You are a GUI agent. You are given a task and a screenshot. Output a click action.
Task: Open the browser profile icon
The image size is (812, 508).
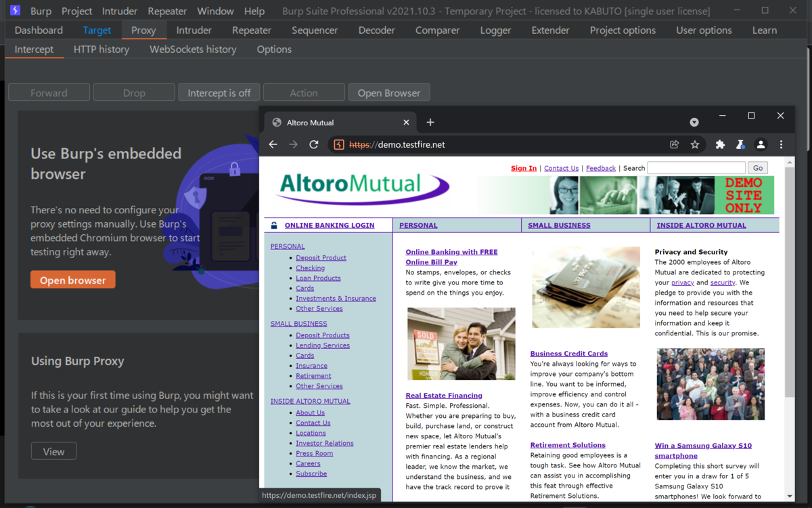(x=761, y=144)
